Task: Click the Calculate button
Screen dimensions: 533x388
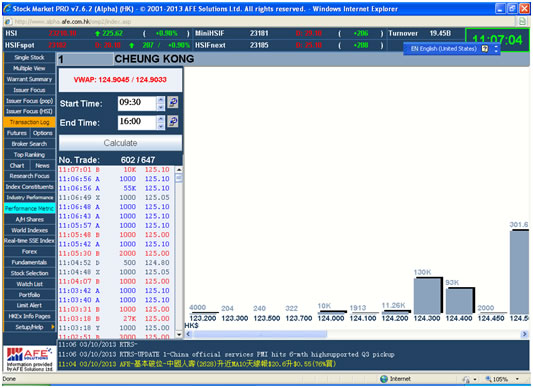Action: coord(120,143)
